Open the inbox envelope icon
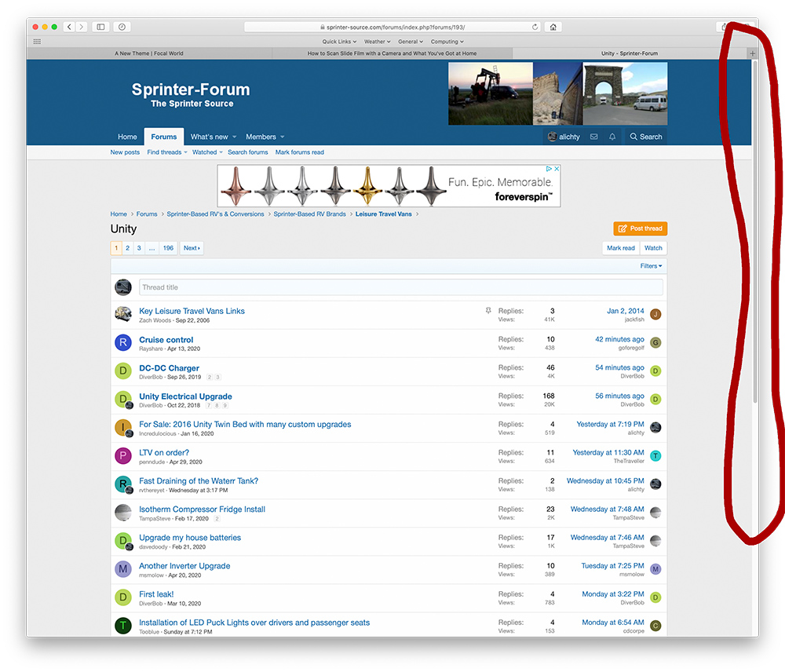Screen dimensions: 785x672 pyautogui.click(x=593, y=137)
